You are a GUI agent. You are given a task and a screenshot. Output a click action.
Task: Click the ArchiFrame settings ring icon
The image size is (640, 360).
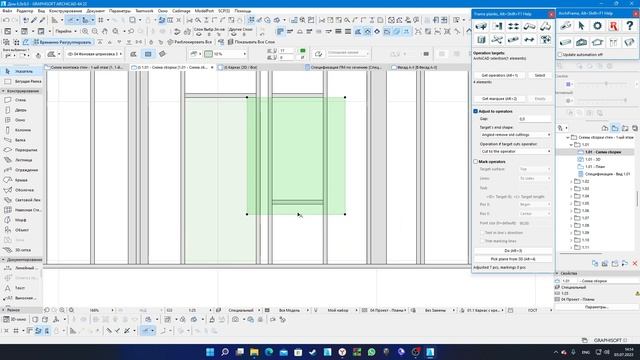click(x=597, y=26)
